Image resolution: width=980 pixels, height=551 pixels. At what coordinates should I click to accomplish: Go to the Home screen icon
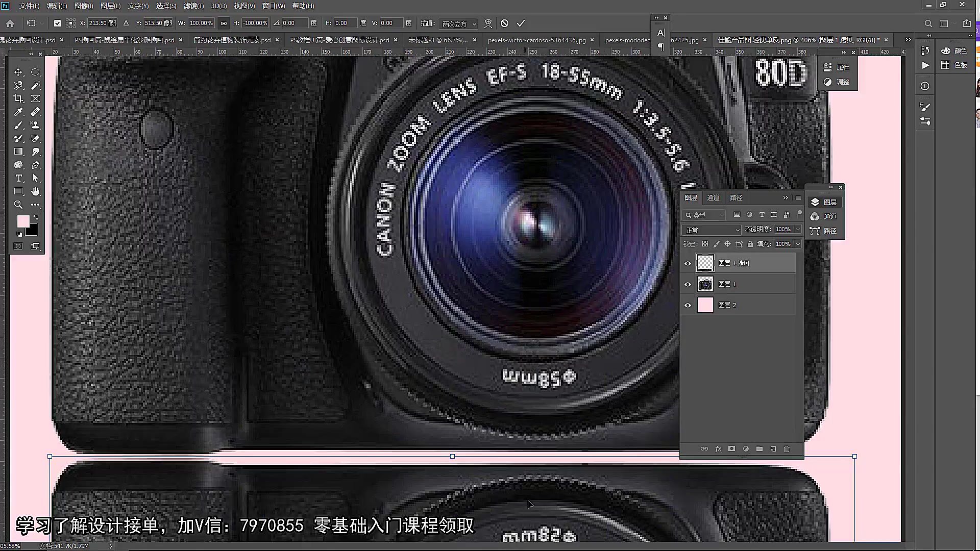pyautogui.click(x=10, y=23)
